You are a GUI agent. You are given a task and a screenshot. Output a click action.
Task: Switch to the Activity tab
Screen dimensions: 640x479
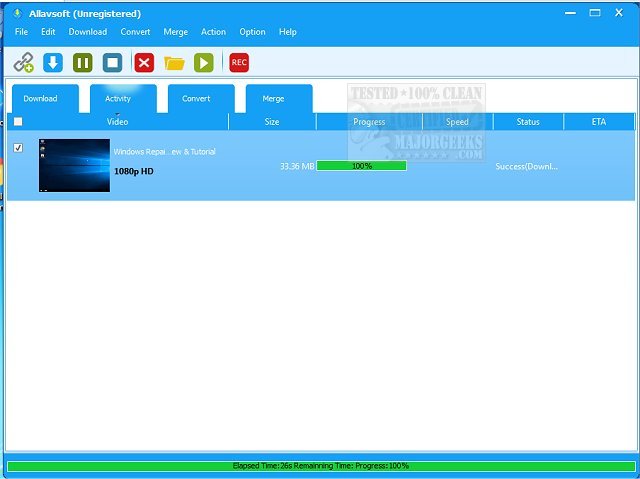[x=123, y=98]
